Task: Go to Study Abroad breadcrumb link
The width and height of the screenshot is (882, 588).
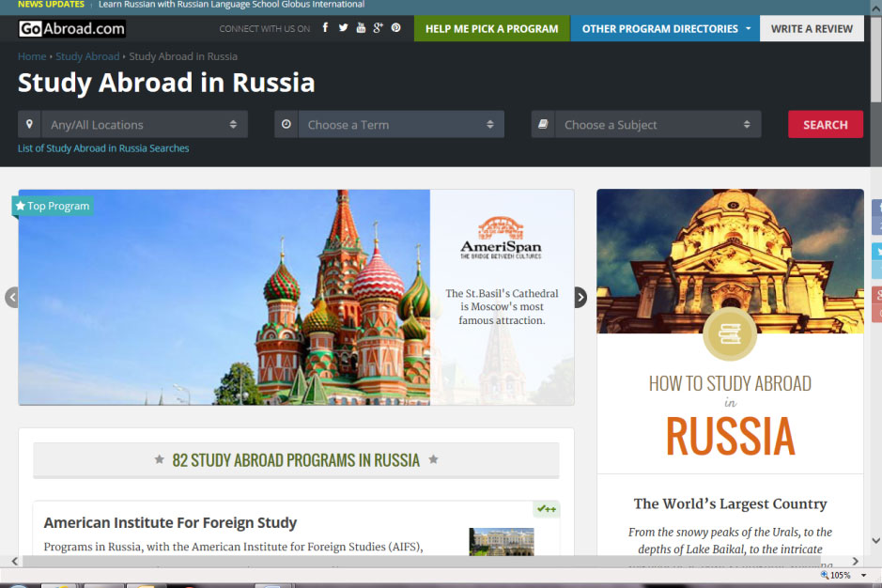Action: tap(87, 56)
